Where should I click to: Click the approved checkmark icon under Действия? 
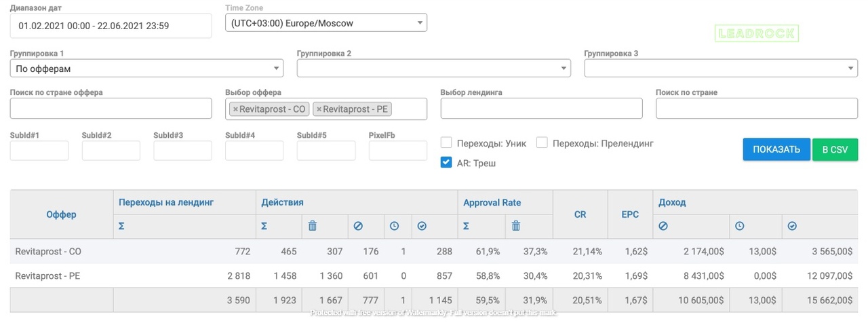pyautogui.click(x=422, y=227)
